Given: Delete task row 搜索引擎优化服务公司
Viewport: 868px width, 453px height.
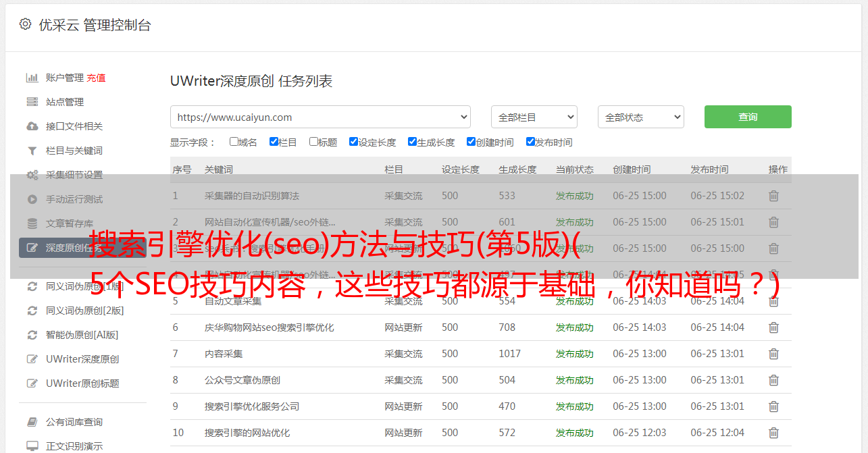Looking at the screenshot, I should 774,406.
